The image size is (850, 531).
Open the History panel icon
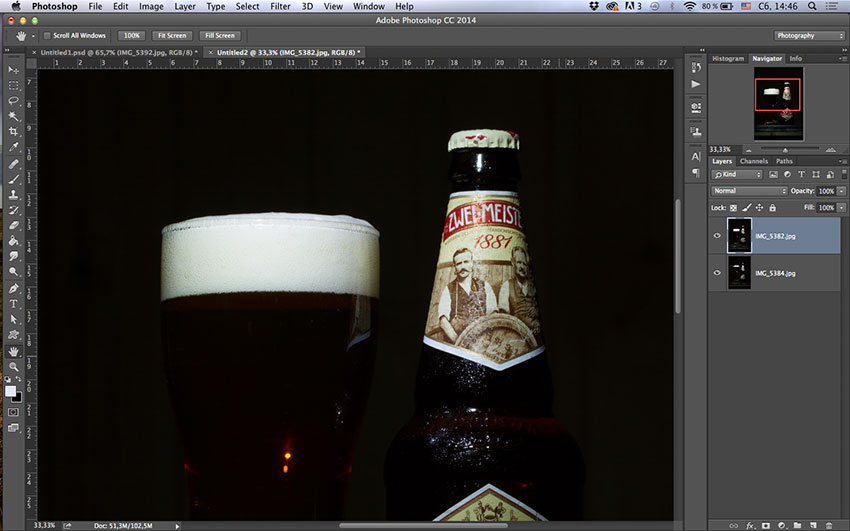click(x=696, y=68)
